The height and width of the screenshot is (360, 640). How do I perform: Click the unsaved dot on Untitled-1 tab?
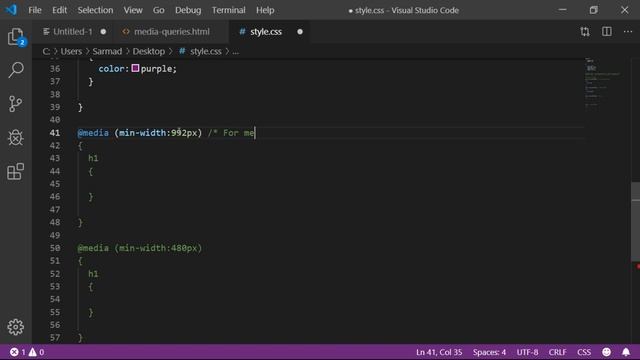(103, 32)
